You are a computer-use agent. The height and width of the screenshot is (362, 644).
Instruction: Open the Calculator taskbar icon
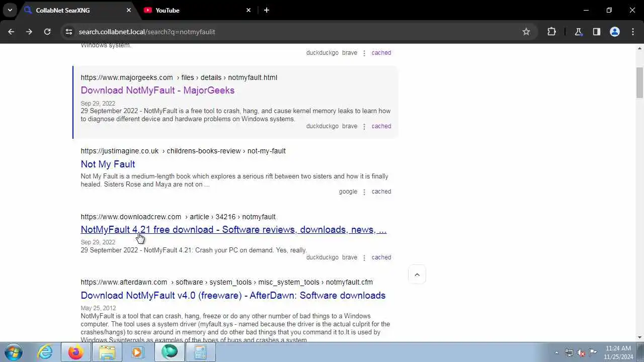coord(200,352)
